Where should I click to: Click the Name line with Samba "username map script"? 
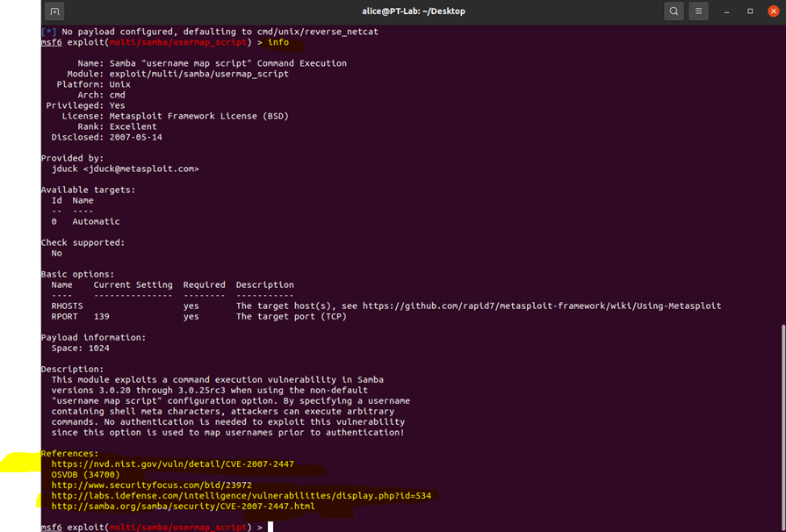212,63
